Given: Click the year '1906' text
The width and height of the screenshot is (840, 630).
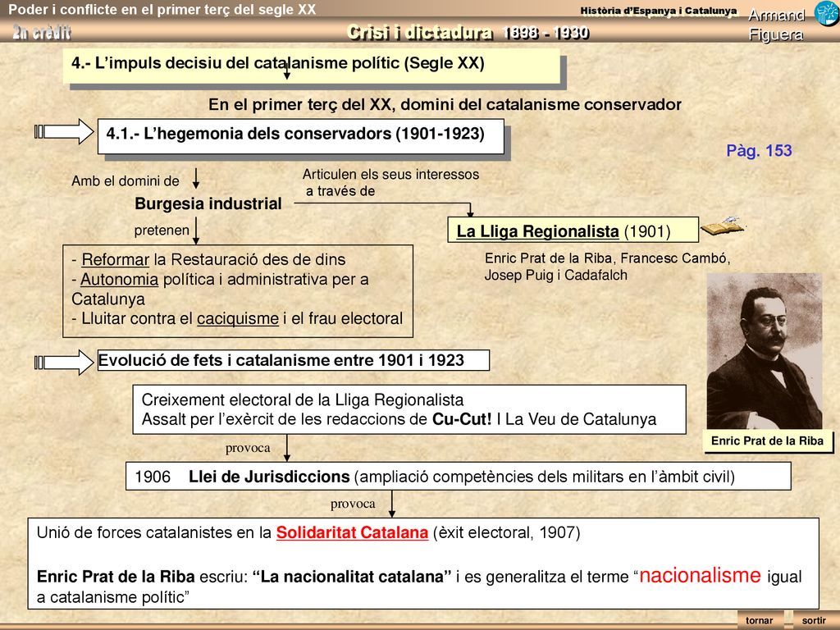Looking at the screenshot, I should (153, 477).
